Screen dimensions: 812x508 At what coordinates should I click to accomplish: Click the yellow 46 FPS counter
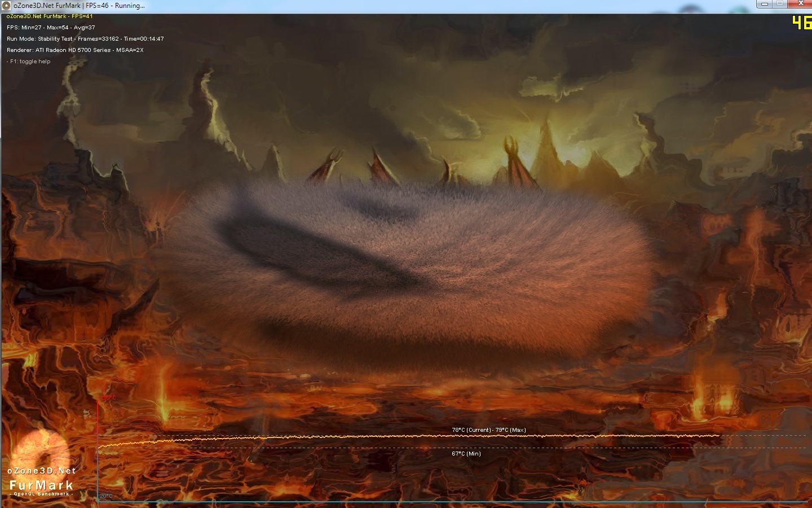[801, 23]
